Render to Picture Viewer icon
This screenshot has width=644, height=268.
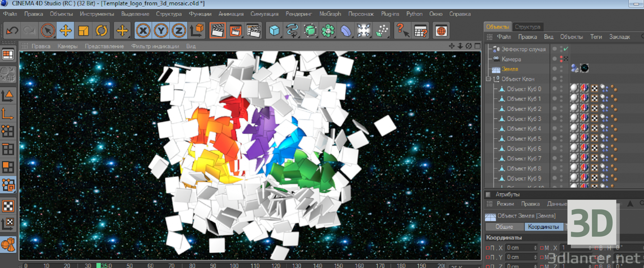pos(236,31)
